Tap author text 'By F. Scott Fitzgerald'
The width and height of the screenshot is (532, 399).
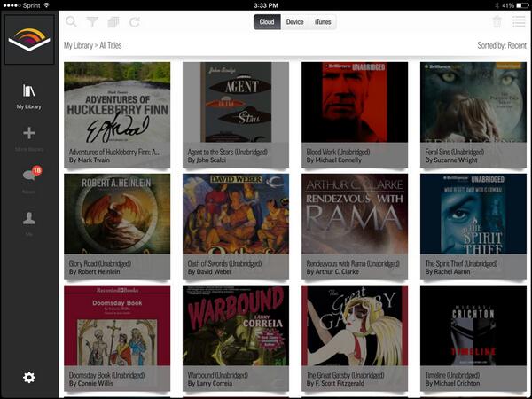(335, 383)
